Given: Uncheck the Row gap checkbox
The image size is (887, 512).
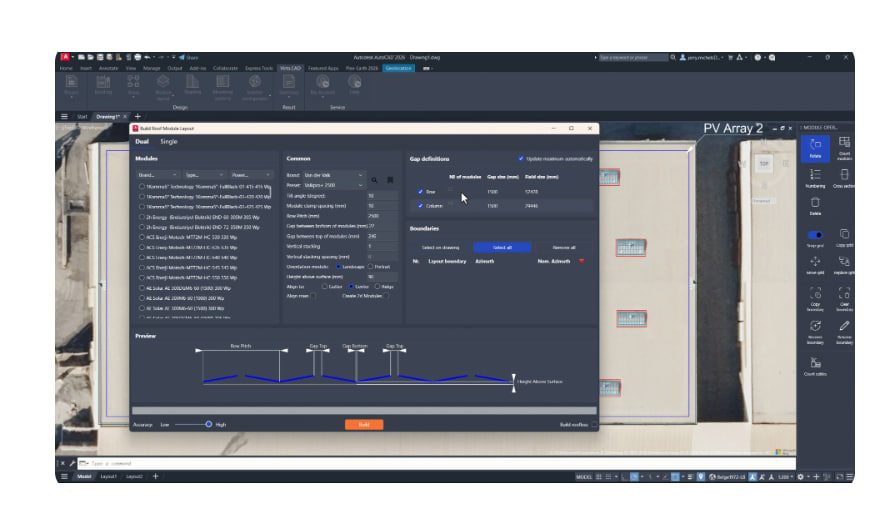Looking at the screenshot, I should [420, 192].
